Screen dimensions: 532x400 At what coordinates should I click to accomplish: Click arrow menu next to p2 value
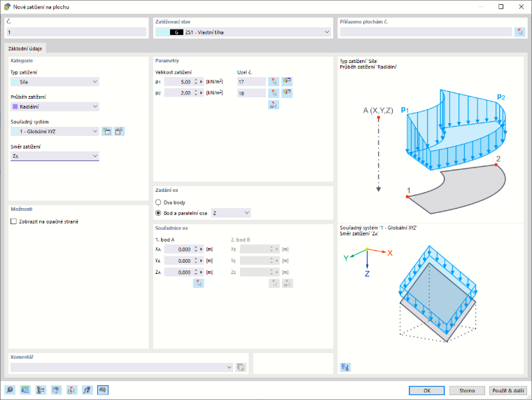(x=201, y=92)
